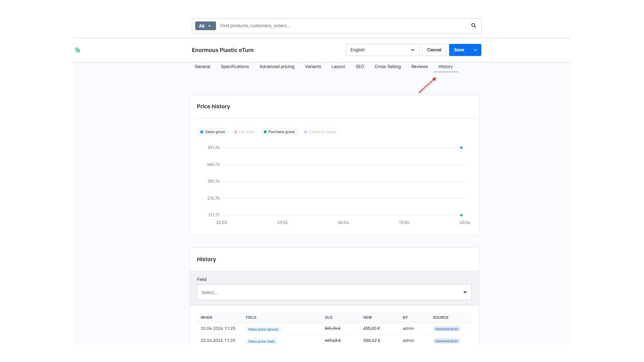Click the Sales price (net) field tag
The width and height of the screenshot is (644, 362).
click(261, 341)
